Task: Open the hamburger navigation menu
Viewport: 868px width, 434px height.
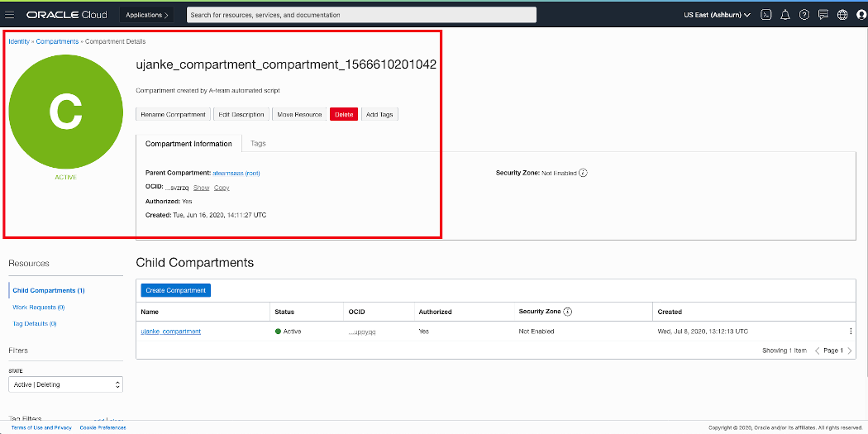Action: tap(10, 15)
